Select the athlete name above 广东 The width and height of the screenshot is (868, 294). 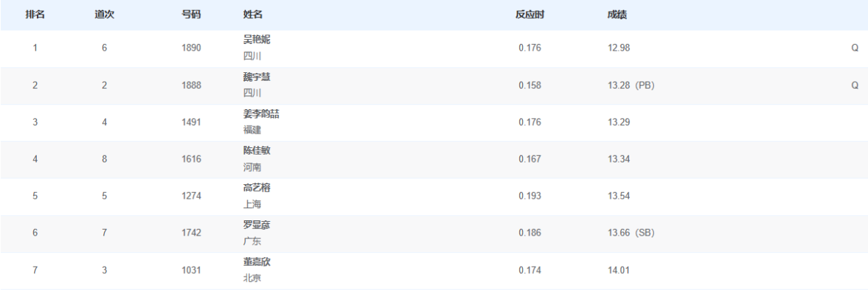[x=257, y=225]
